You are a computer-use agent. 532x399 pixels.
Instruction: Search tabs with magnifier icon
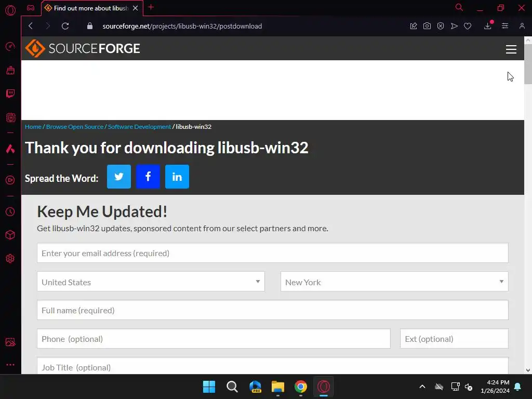[459, 7]
